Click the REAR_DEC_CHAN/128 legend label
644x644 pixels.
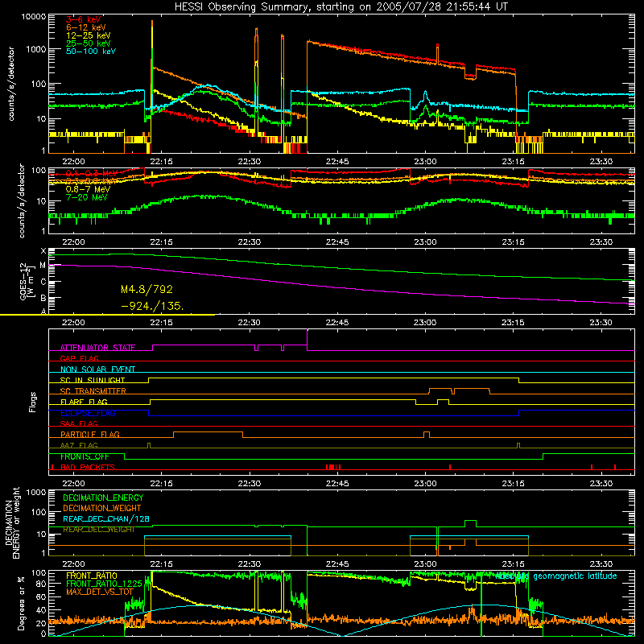click(x=106, y=519)
